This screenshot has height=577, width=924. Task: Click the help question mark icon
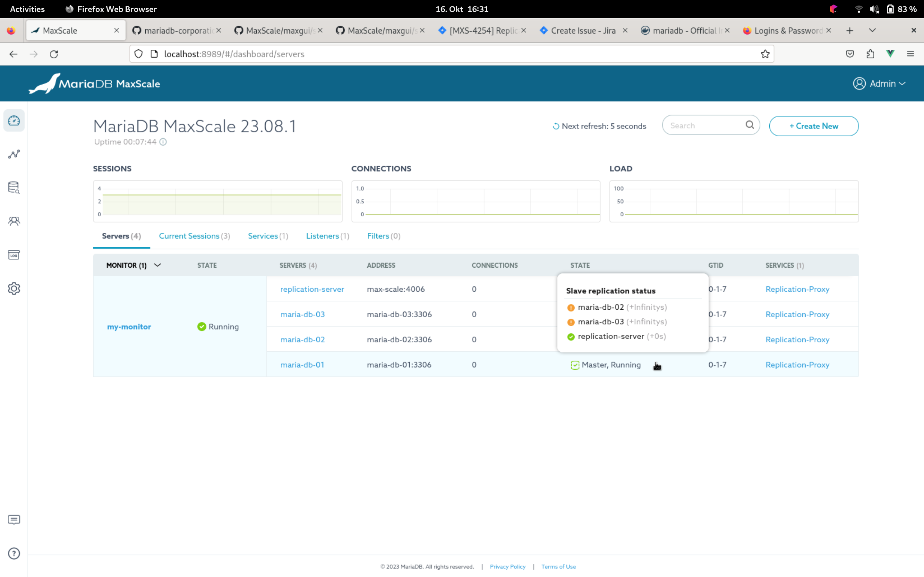click(14, 553)
